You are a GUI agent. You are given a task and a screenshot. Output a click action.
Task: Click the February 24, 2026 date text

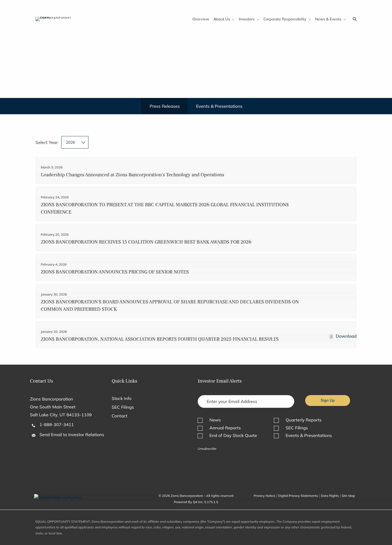pyautogui.click(x=55, y=197)
